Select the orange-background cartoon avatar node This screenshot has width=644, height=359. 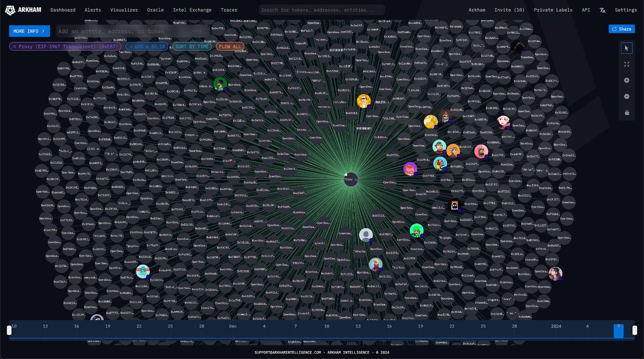tap(364, 101)
